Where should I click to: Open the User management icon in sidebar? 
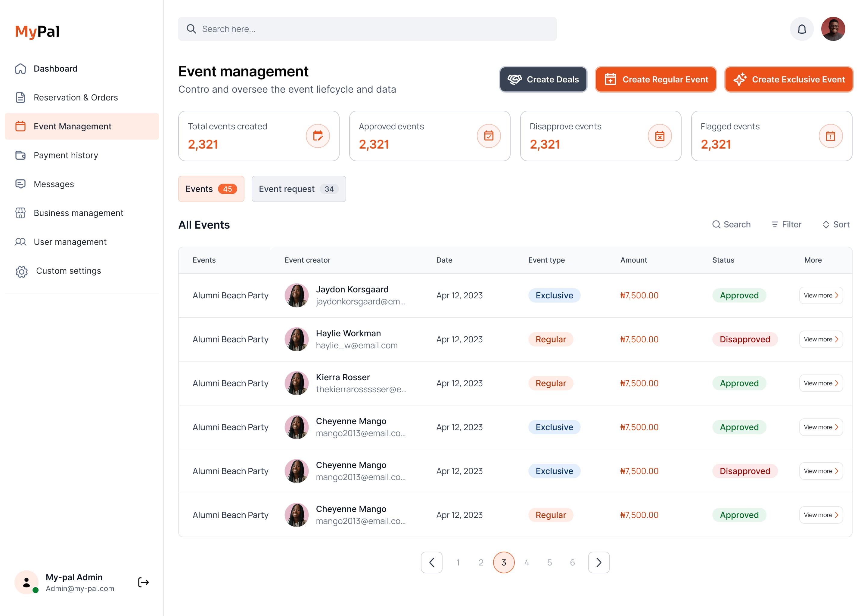point(21,242)
